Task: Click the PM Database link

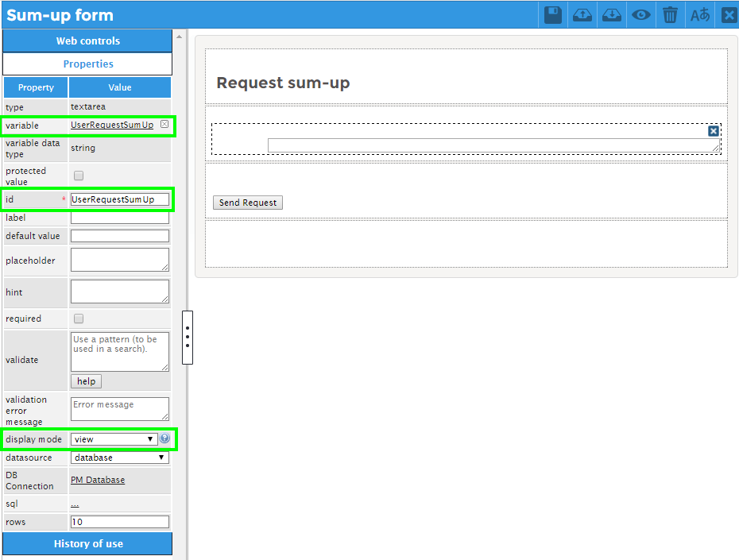Action: (98, 480)
